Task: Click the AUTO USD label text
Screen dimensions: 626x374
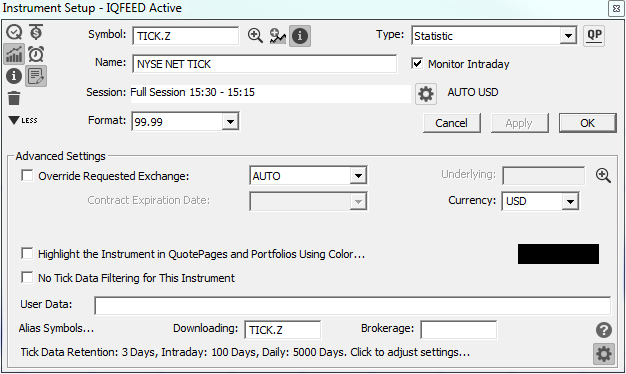Action: (473, 92)
